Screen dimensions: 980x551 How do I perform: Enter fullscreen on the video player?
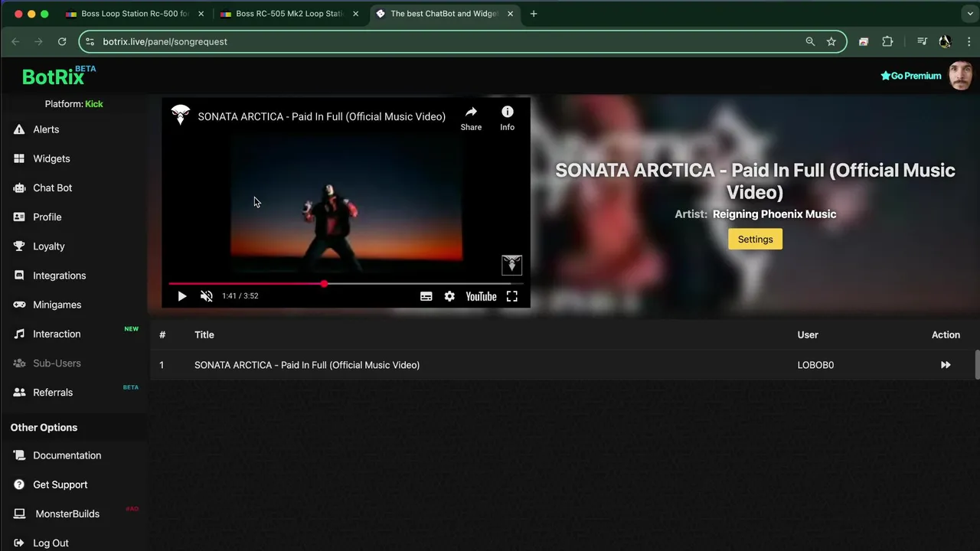pyautogui.click(x=512, y=296)
